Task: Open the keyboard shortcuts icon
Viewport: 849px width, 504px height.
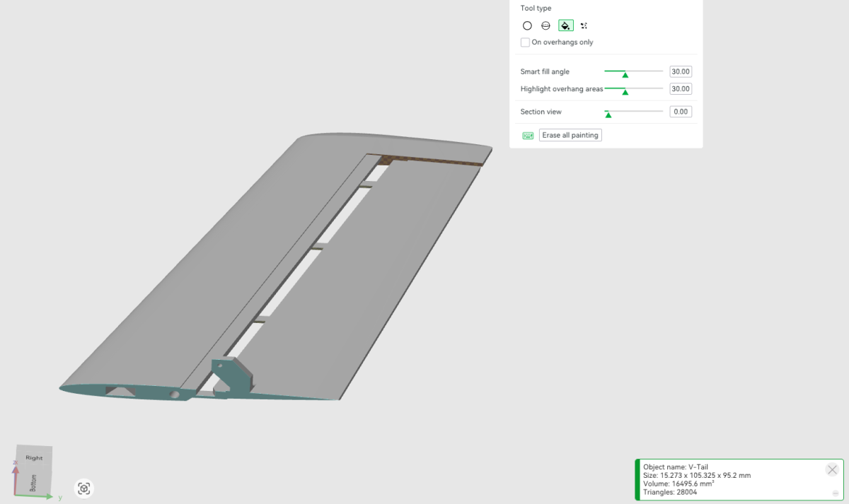Action: (528, 136)
